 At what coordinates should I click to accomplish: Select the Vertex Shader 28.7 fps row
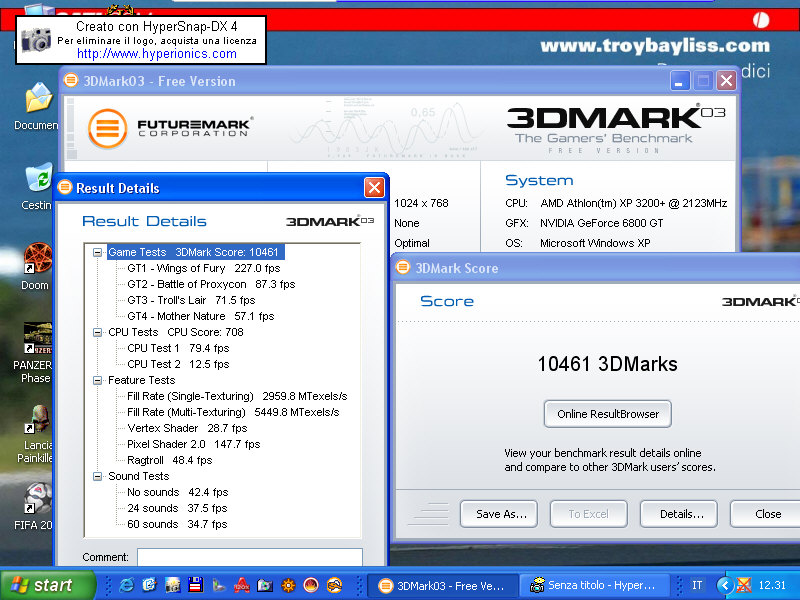(187, 428)
